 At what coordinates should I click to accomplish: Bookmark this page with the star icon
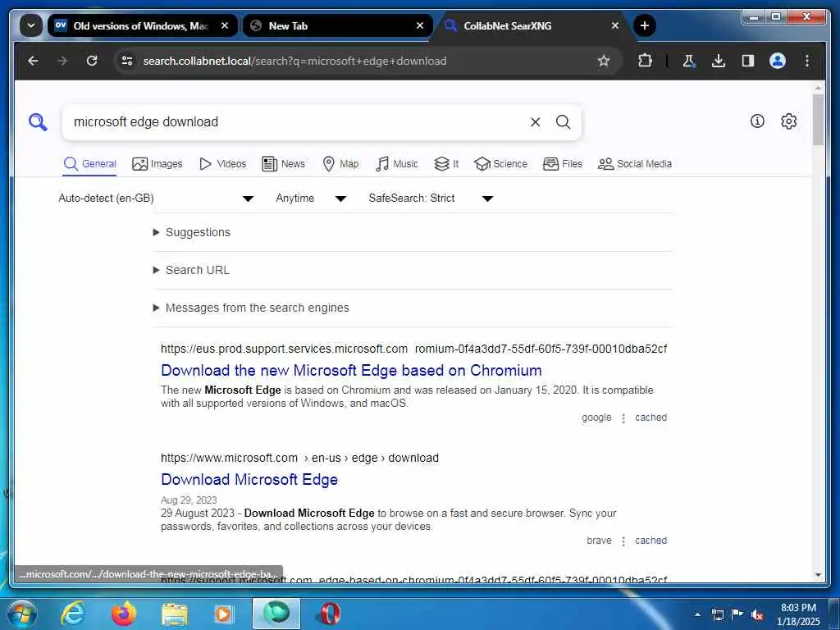[x=604, y=61]
